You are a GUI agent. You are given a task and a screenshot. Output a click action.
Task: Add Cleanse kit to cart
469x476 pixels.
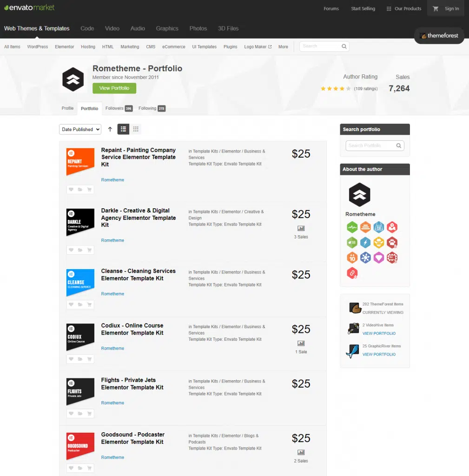(x=89, y=304)
